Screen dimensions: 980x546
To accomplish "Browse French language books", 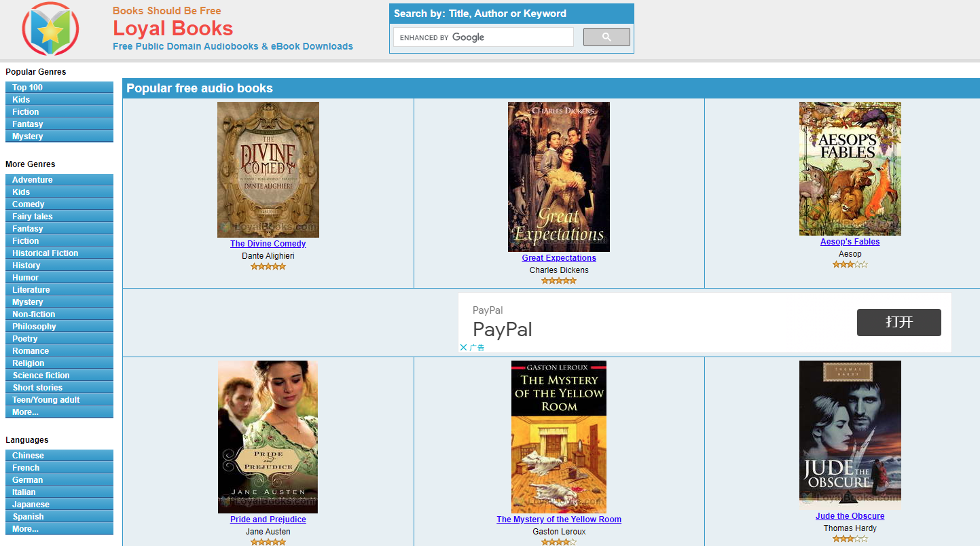I will (x=59, y=468).
